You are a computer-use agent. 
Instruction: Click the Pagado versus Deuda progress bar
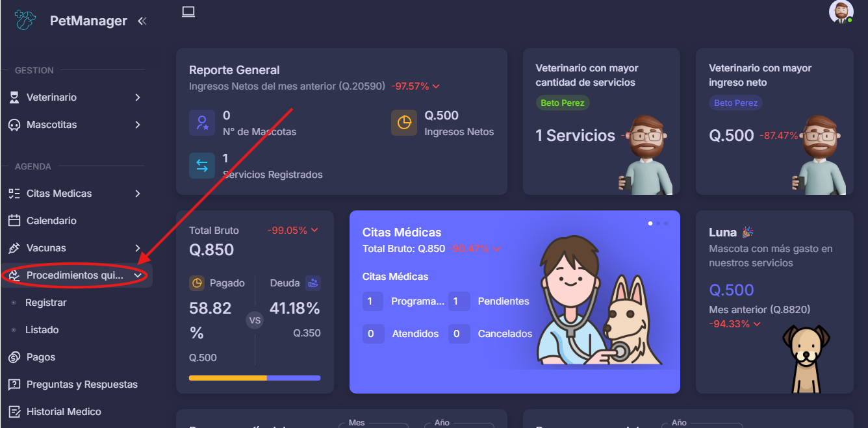point(255,377)
